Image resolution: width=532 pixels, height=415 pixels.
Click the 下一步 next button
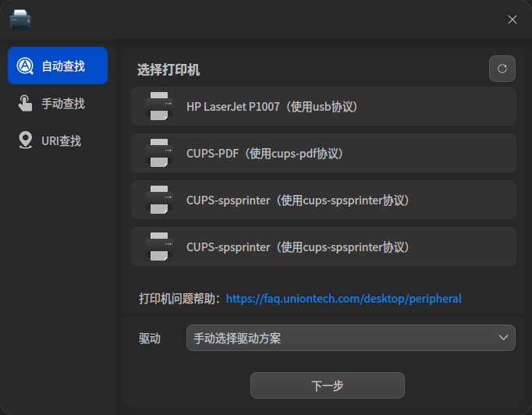pyautogui.click(x=328, y=385)
